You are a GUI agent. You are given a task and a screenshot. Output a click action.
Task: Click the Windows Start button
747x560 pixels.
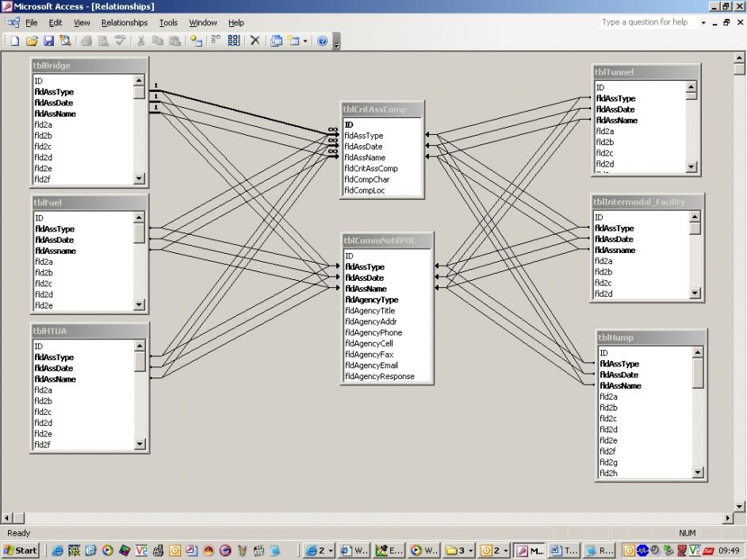pos(21,550)
